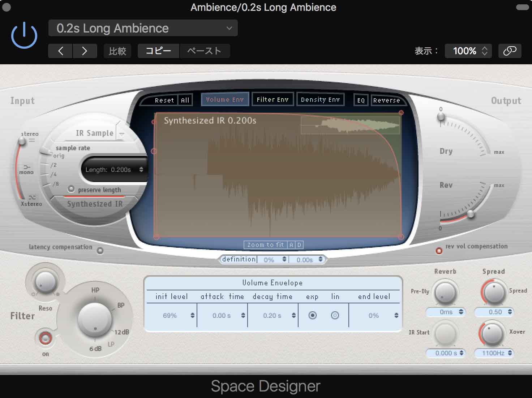The width and height of the screenshot is (532, 398).
Task: Click the filter mode selector knob
Action: pos(95,319)
